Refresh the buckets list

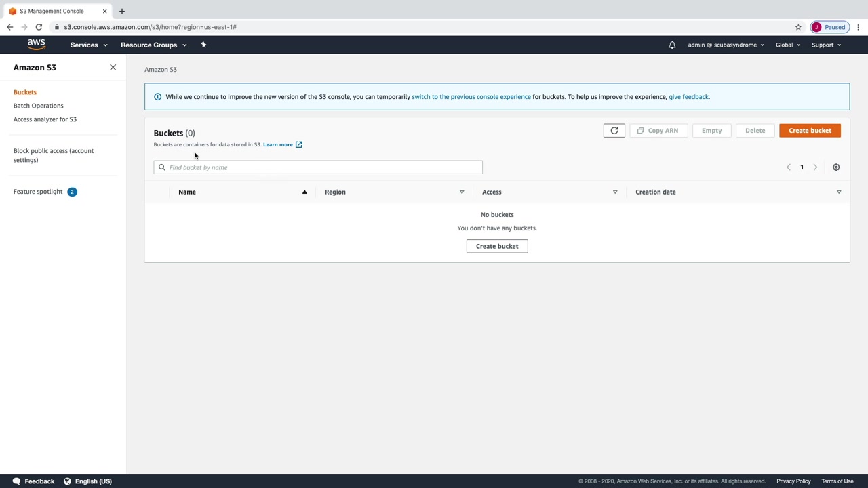(614, 131)
